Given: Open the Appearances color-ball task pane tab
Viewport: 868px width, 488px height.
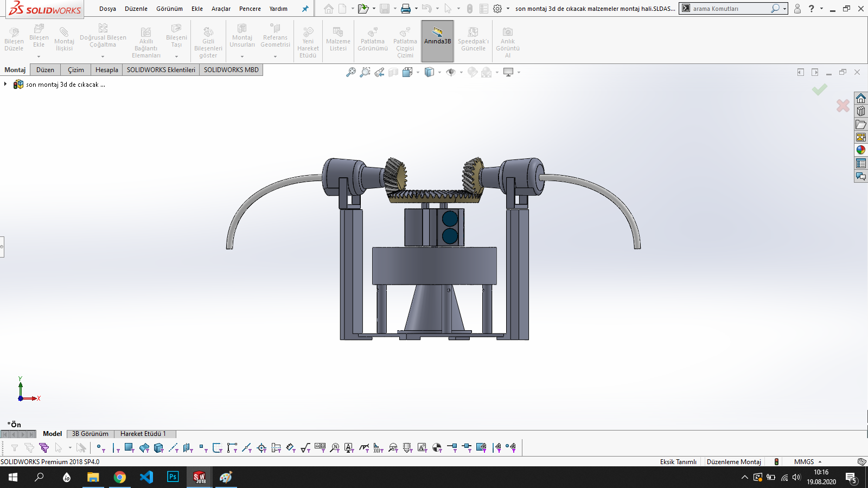Looking at the screenshot, I should point(861,150).
